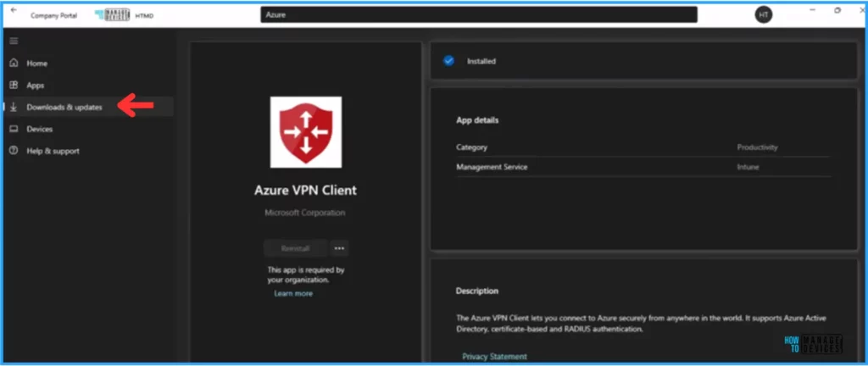Click the App details heading

pyautogui.click(x=477, y=120)
